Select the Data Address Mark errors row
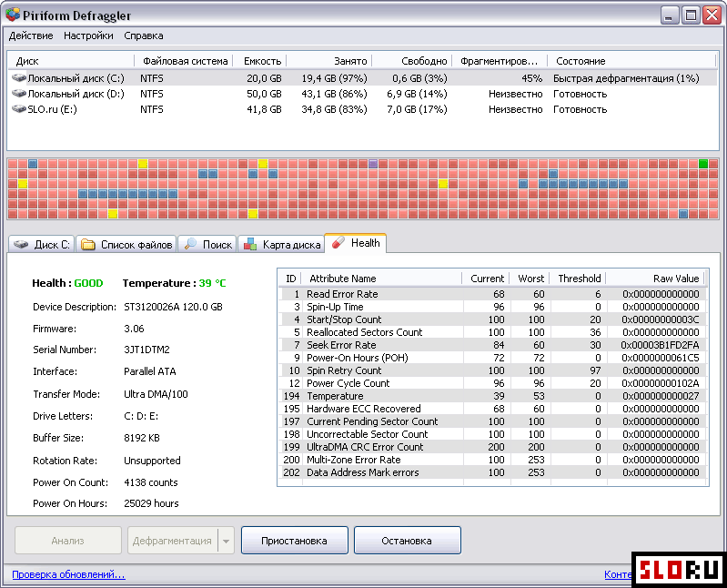The image size is (727, 588). (493, 472)
